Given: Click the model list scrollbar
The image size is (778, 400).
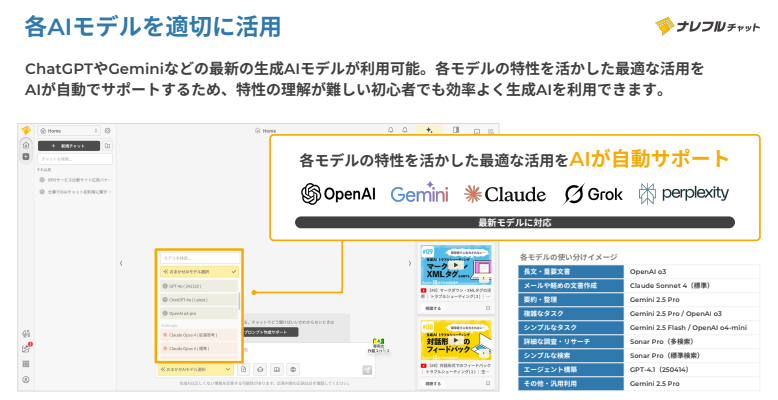Looking at the screenshot, I should (x=240, y=301).
